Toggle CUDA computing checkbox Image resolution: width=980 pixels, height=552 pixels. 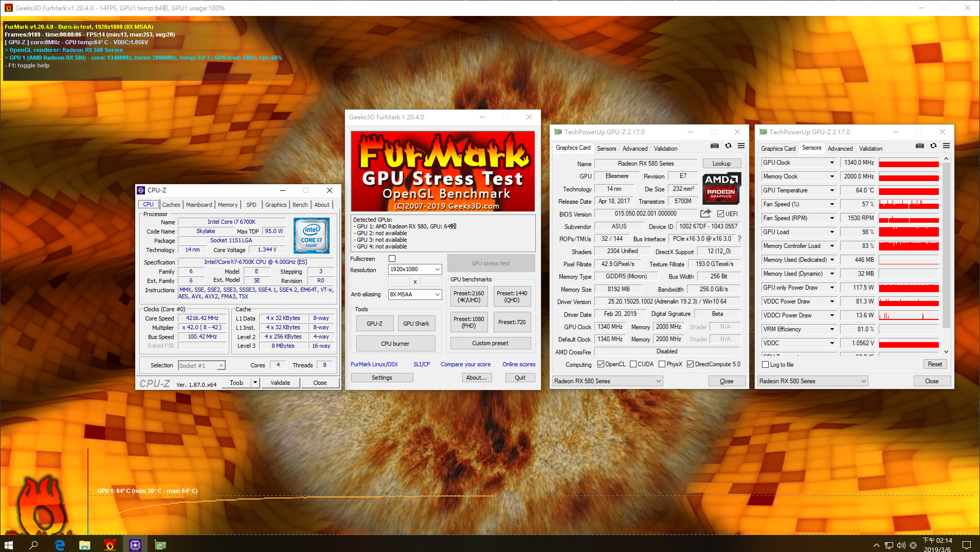click(633, 364)
